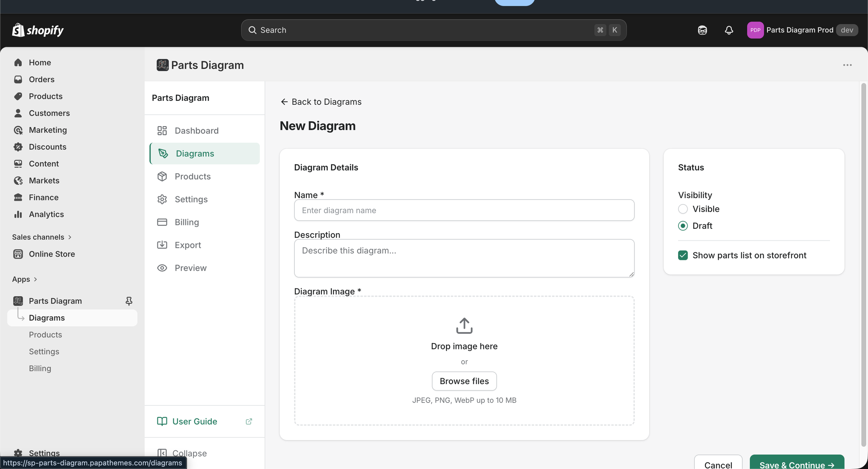868x469 pixels.
Task: Click Products under Parts Diagram app nav
Action: tap(46, 335)
